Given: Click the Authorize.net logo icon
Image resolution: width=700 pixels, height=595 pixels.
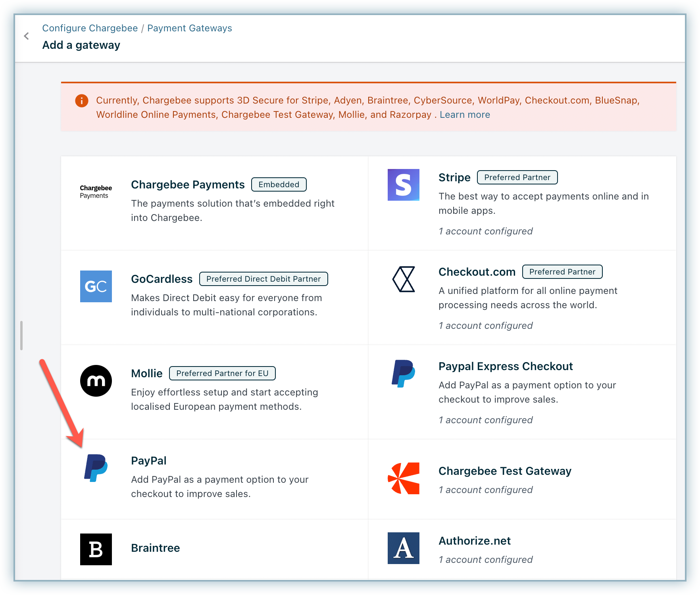Looking at the screenshot, I should point(403,548).
